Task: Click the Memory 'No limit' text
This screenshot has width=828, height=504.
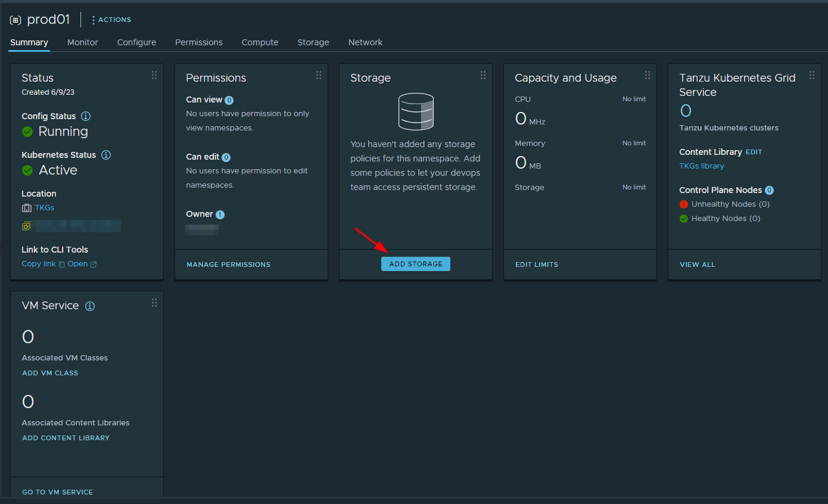Action: pos(634,143)
